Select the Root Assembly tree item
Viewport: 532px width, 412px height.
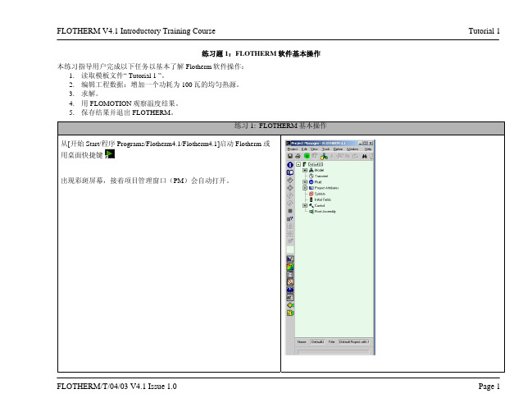pos(325,212)
